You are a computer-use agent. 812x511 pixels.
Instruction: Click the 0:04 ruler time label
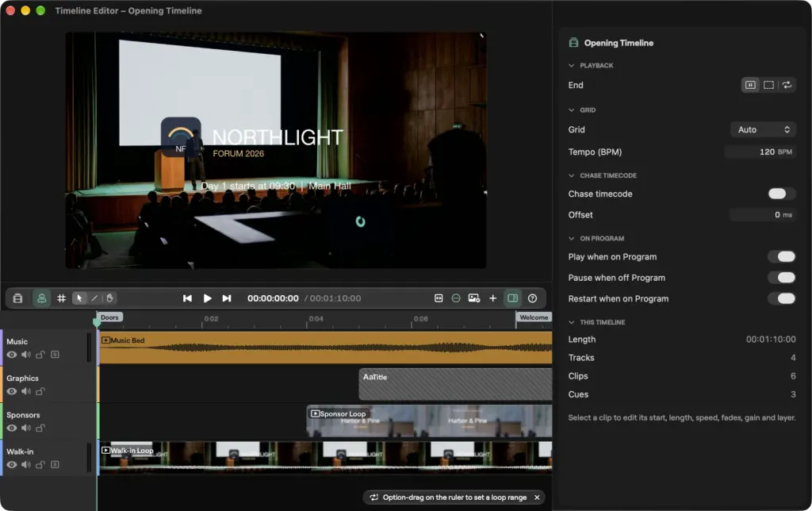(316, 319)
